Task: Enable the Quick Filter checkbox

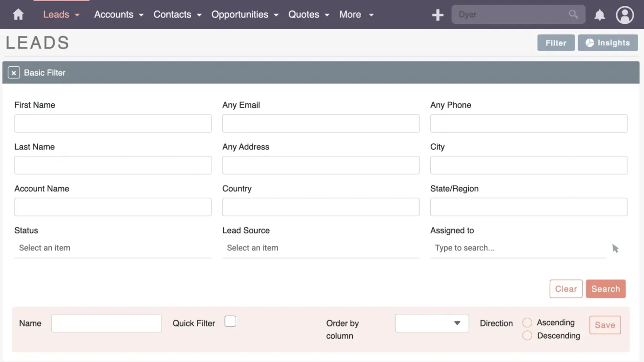Action: tap(230, 321)
